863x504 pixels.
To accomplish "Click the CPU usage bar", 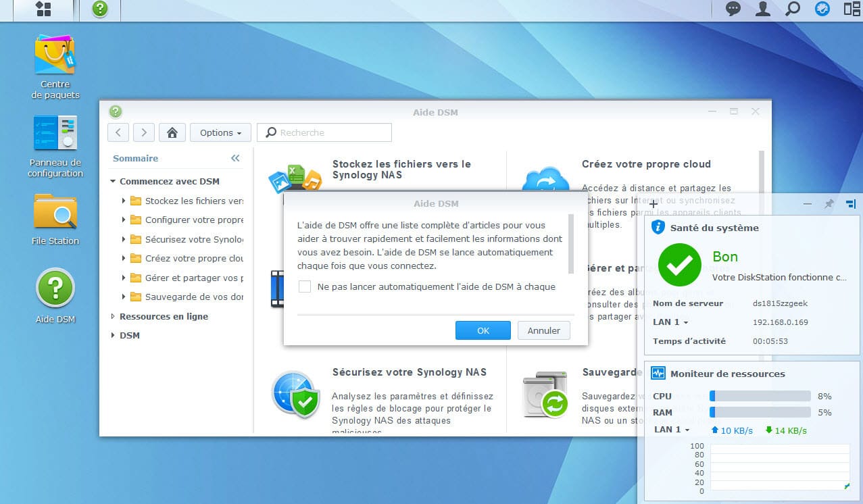I will pyautogui.click(x=760, y=397).
